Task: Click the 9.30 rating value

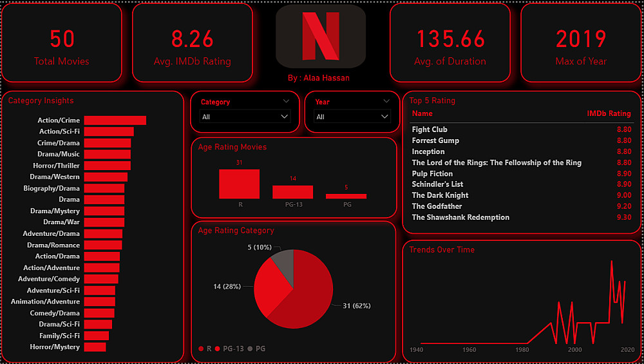Action: click(x=624, y=217)
